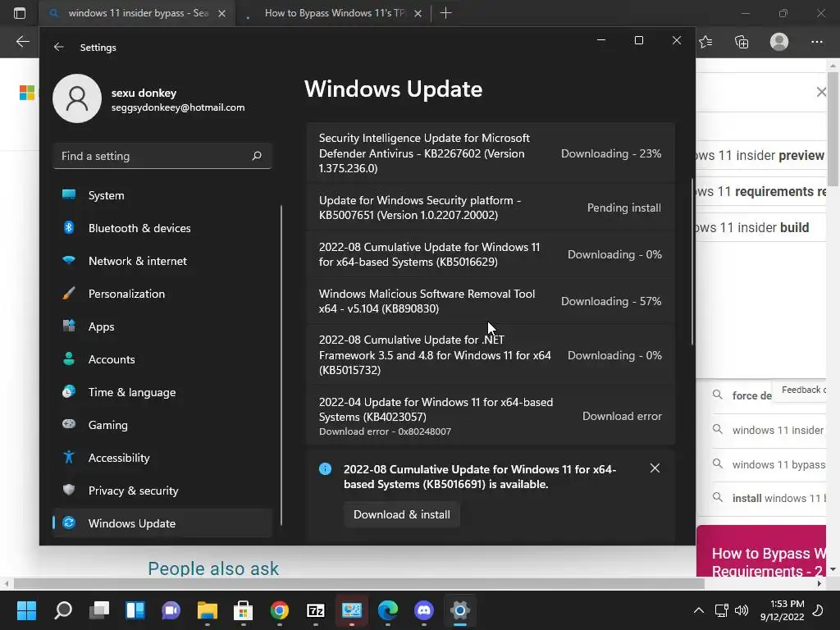
Task: Open Accessibility settings
Action: pos(162,458)
